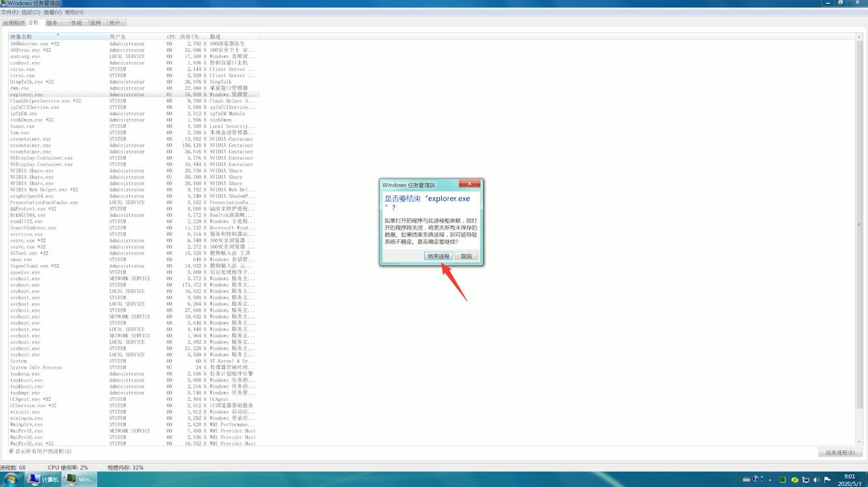Open the volume speaker tray icon
Image resolution: width=868 pixels, height=487 pixels.
(816, 480)
